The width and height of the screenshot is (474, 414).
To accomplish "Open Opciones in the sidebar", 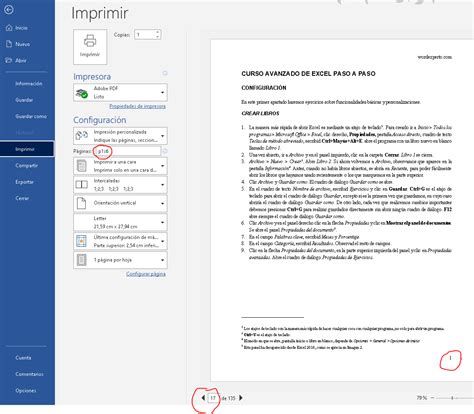I will pyautogui.click(x=25, y=390).
